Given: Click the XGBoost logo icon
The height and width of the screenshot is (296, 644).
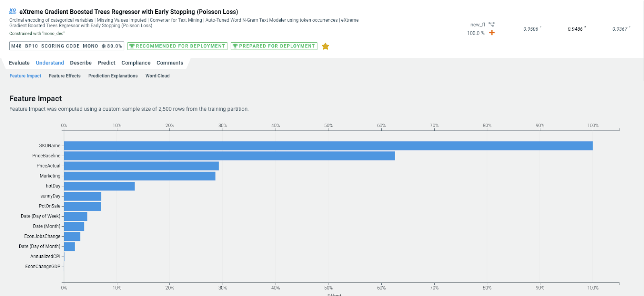Looking at the screenshot, I should (12, 11).
